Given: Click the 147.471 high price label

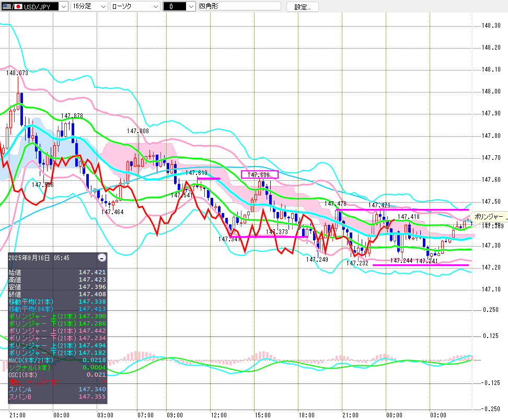Looking at the screenshot, I should coord(379,205).
